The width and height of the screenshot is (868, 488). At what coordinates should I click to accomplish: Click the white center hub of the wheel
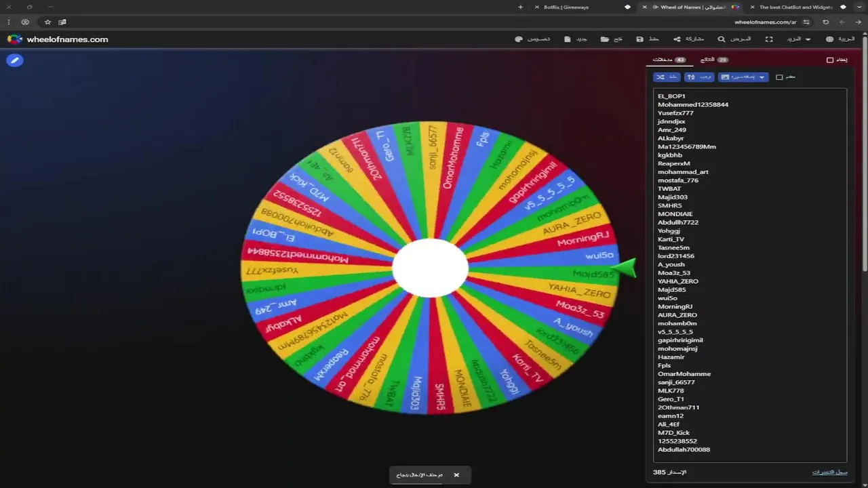click(x=430, y=268)
